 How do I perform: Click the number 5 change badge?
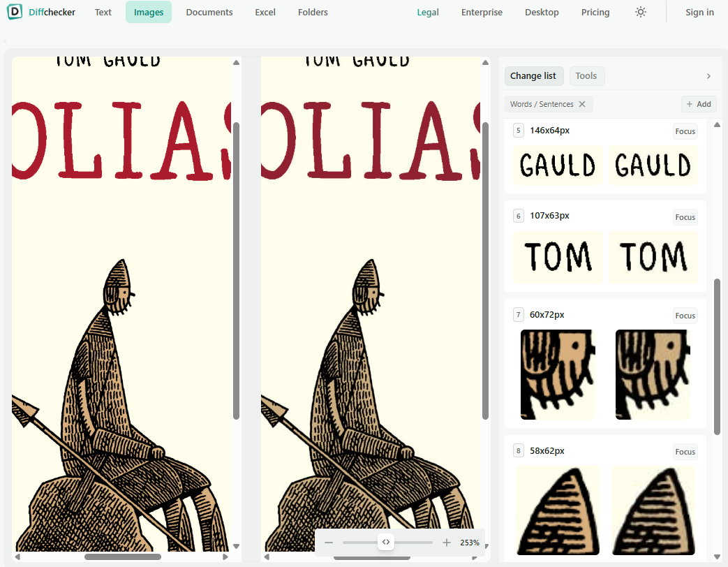point(519,131)
